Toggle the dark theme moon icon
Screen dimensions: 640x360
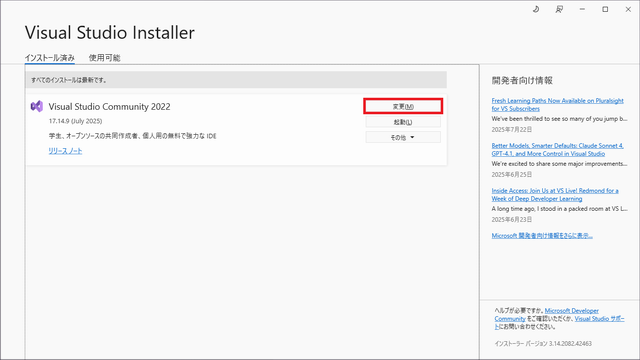click(x=536, y=9)
